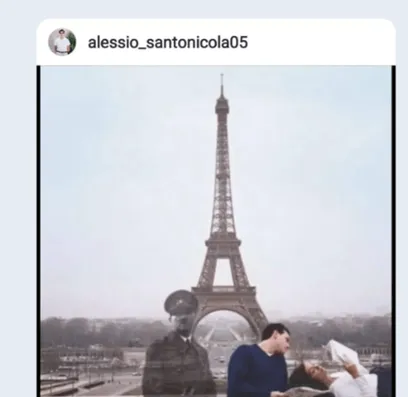Image resolution: width=408 pixels, height=397 pixels.
Task: Click the black right border of the post
Action: coord(394,231)
